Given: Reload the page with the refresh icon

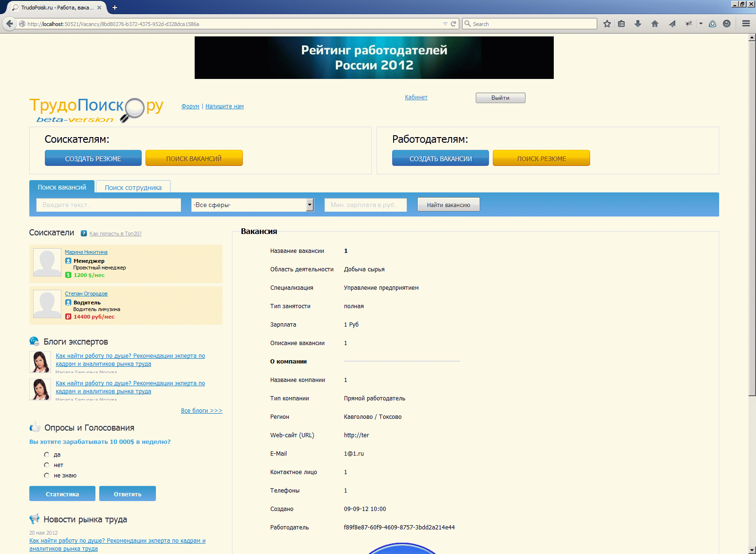Looking at the screenshot, I should pos(454,24).
